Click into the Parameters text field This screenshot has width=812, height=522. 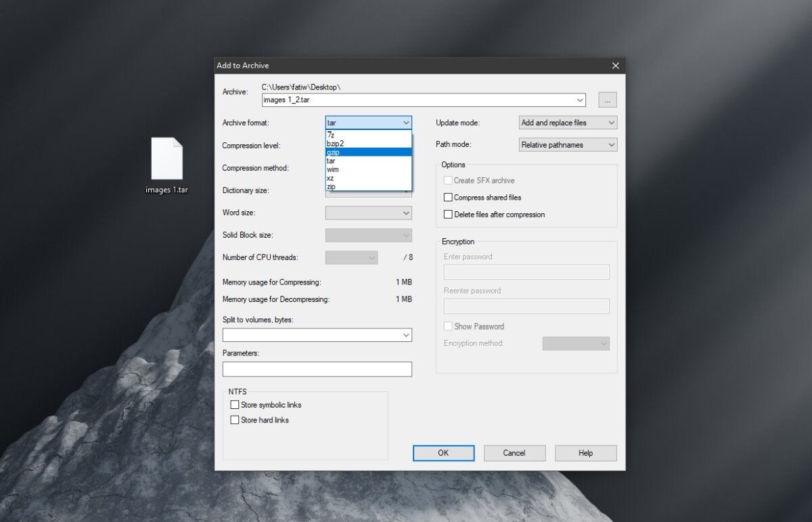tap(317, 370)
